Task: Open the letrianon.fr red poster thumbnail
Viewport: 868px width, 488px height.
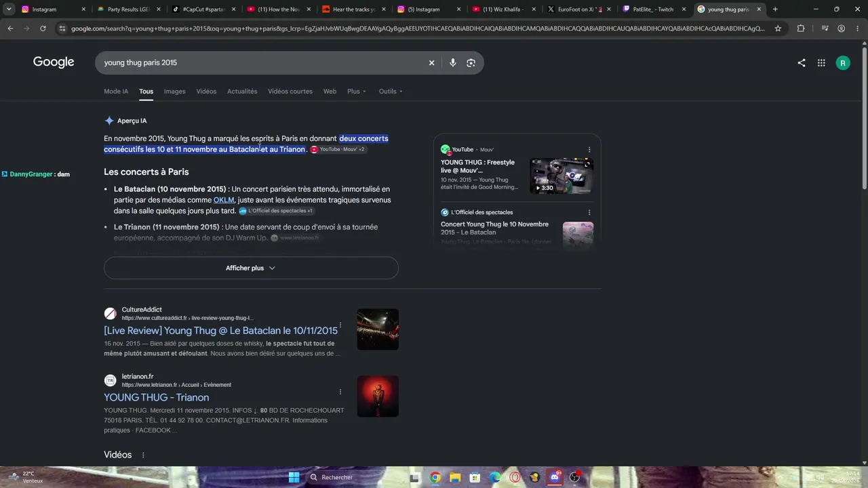Action: click(378, 396)
